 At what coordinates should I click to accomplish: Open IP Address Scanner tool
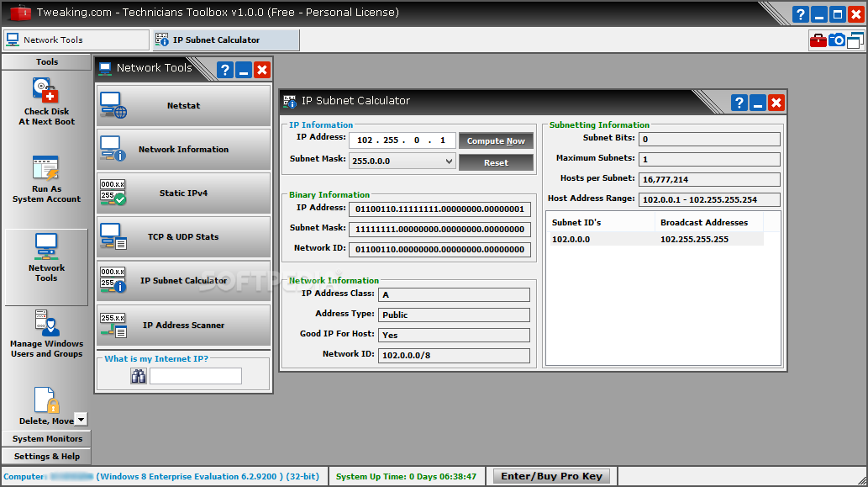[x=183, y=326]
